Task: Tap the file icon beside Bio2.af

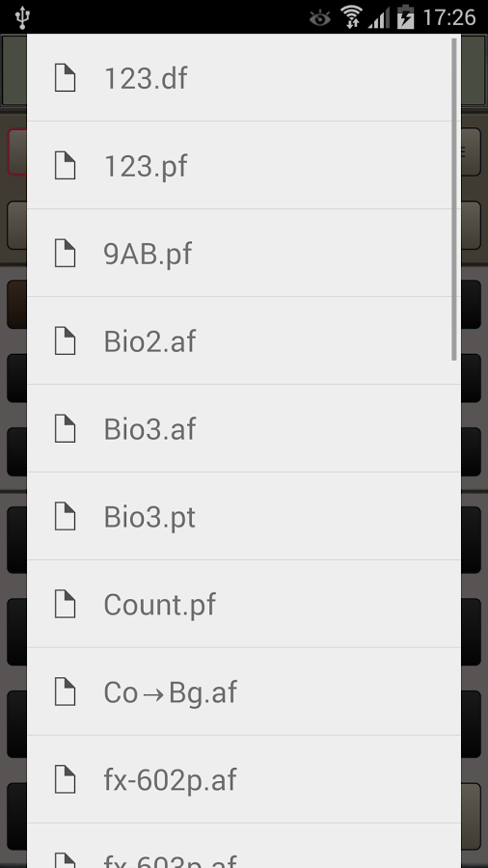Action: pyautogui.click(x=65, y=341)
